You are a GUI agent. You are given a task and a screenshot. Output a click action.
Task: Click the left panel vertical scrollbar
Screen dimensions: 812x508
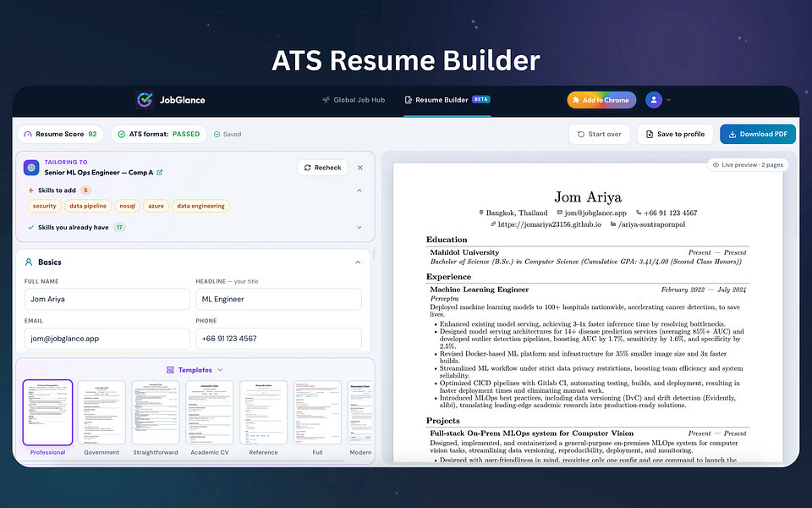click(373, 254)
